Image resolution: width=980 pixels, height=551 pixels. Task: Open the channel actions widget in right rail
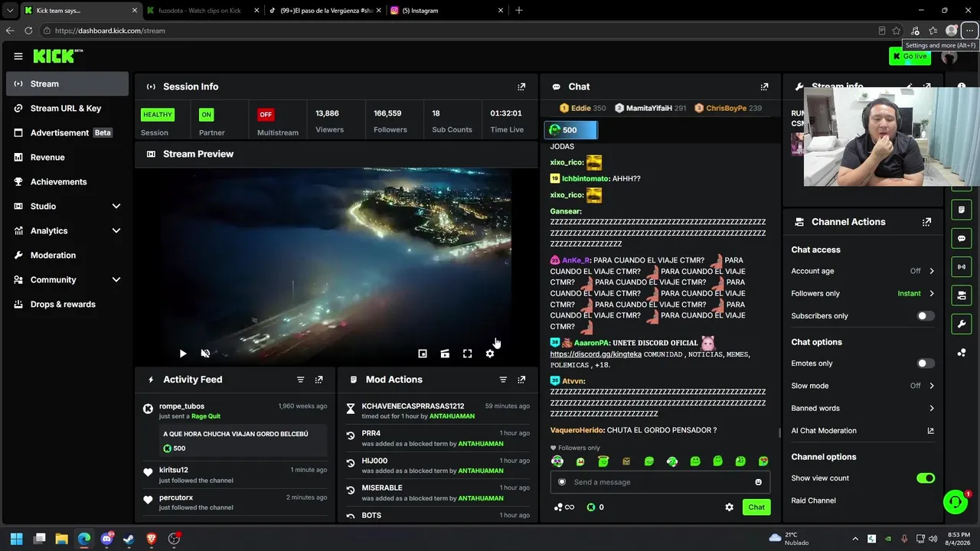(x=962, y=295)
